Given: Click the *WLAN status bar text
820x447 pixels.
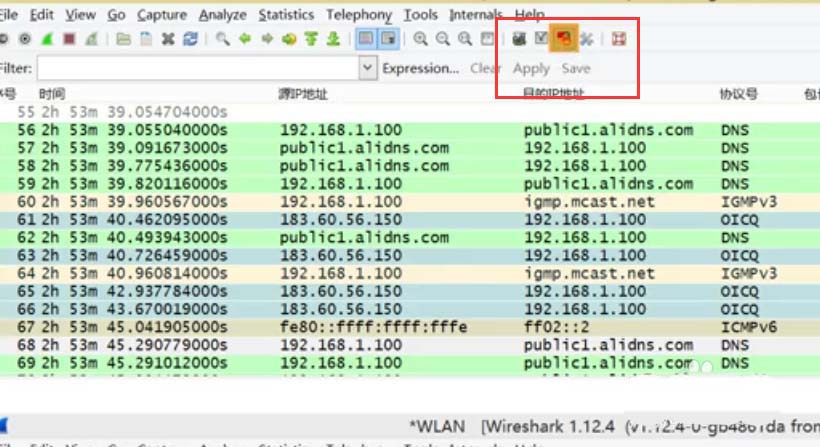Looking at the screenshot, I should 437,427.
